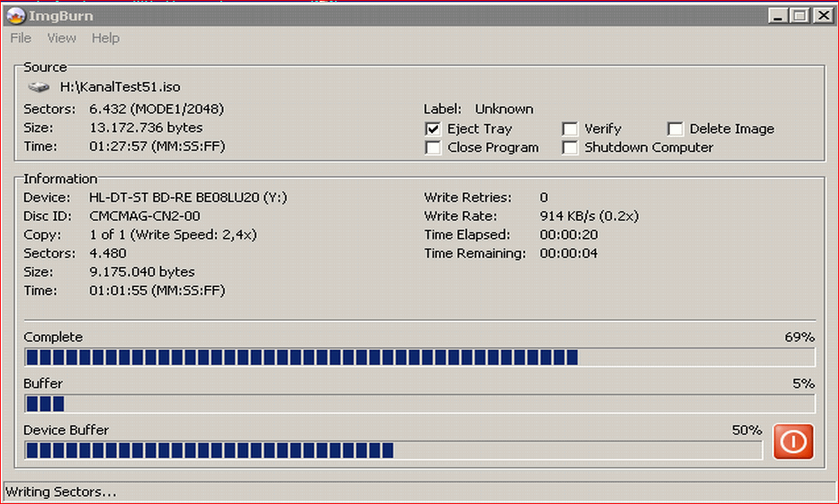Open the Help menu
839x504 pixels.
[106, 38]
